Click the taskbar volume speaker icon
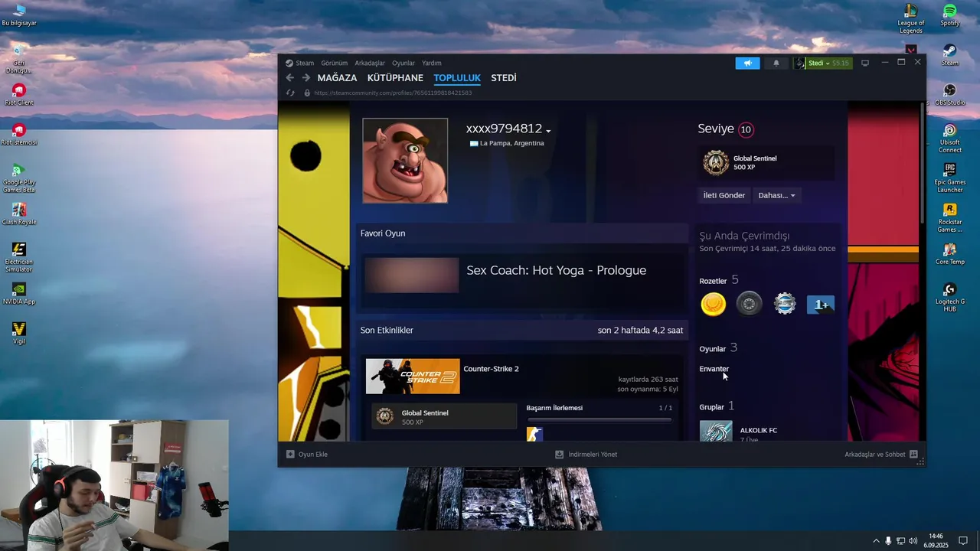The image size is (980, 551). click(913, 540)
